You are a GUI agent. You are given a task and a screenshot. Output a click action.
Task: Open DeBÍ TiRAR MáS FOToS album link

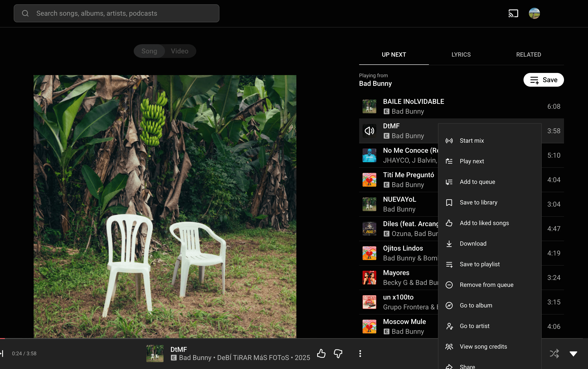253,358
